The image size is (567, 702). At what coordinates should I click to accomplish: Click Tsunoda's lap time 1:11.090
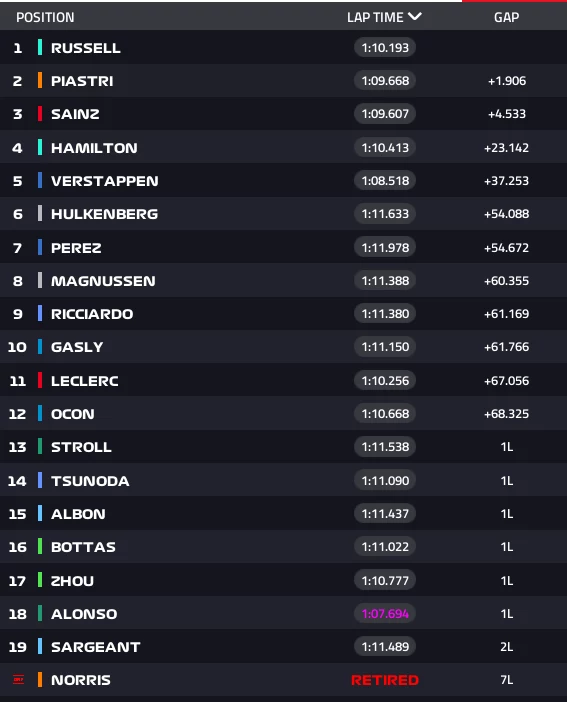pos(385,480)
